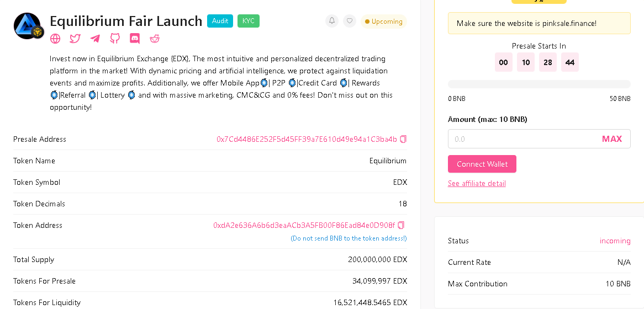Image resolution: width=644 pixels, height=309 pixels.
Task: Click the Total Supply value '200,000,000 EDX'
Action: click(377, 259)
